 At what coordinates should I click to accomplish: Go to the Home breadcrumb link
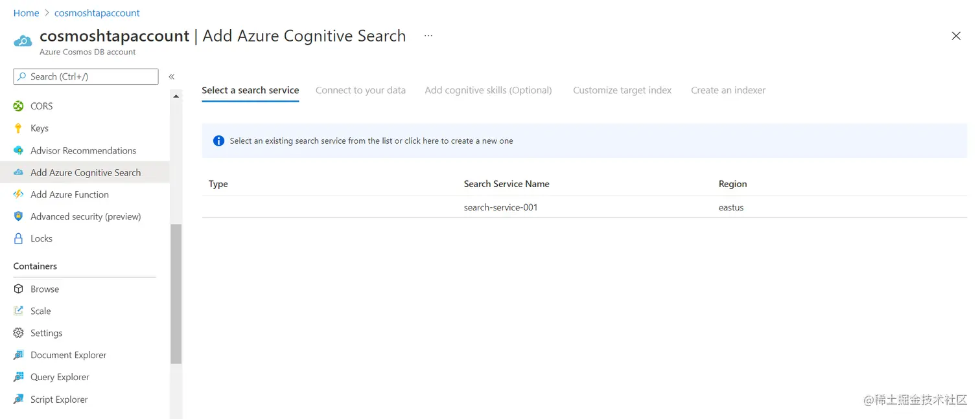(x=26, y=13)
